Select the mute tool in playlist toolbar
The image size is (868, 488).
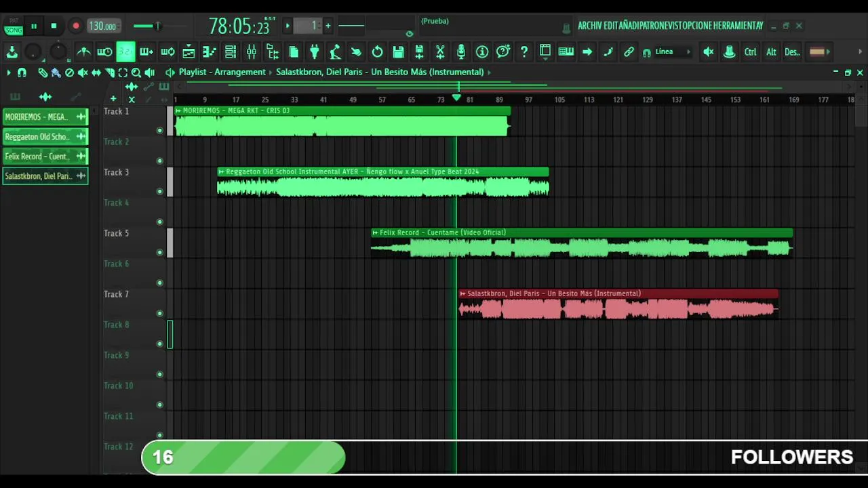point(83,73)
